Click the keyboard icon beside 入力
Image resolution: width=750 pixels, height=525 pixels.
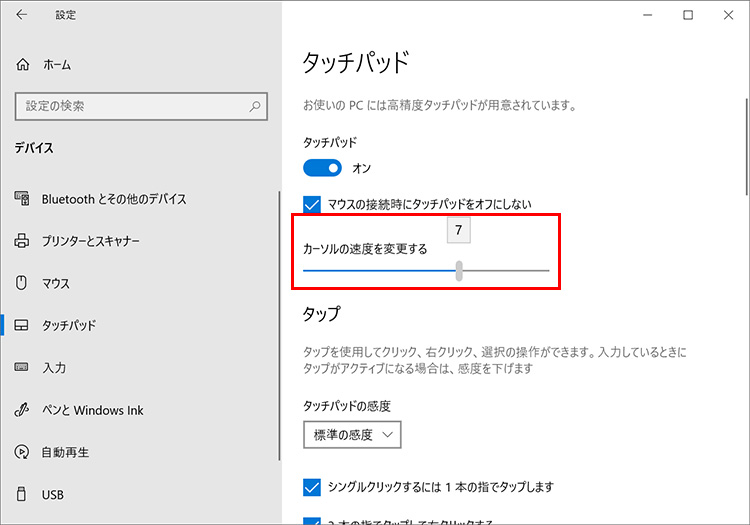click(23, 368)
